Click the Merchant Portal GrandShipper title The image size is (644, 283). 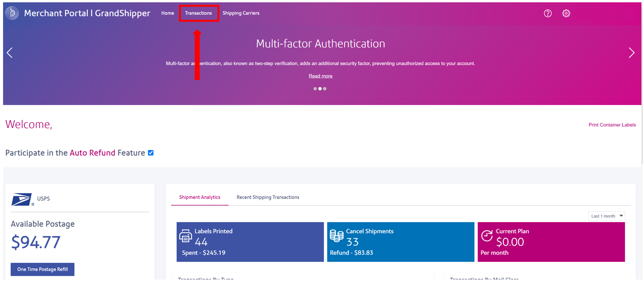pos(87,13)
